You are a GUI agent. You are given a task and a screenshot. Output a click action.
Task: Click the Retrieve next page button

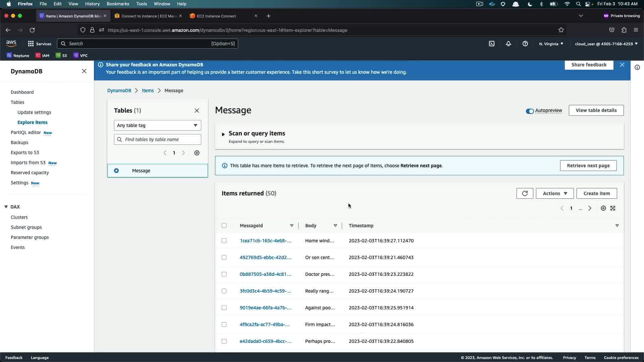588,166
